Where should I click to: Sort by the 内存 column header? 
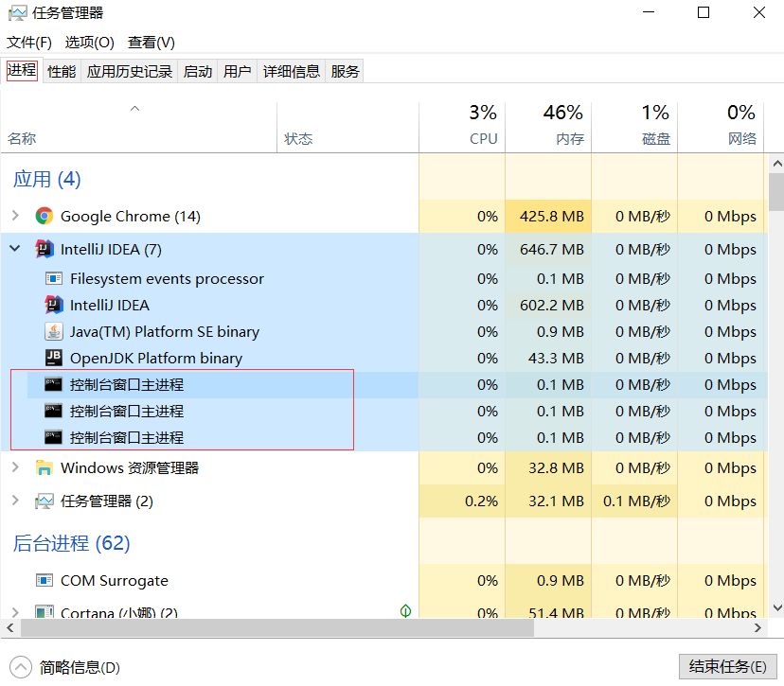tap(548, 128)
